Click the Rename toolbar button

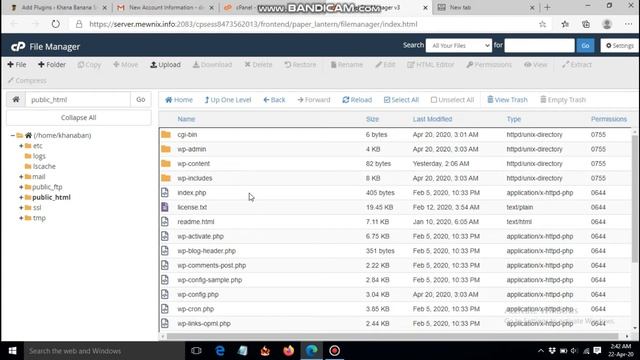click(x=347, y=64)
